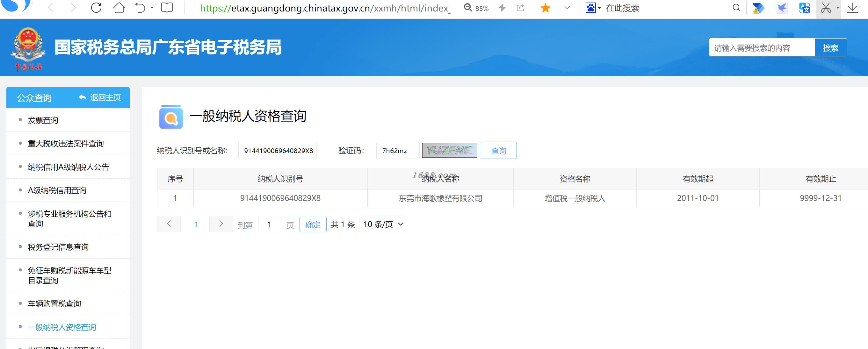Click the browser refresh icon
Viewport: 868px width, 349px height.
96,8
